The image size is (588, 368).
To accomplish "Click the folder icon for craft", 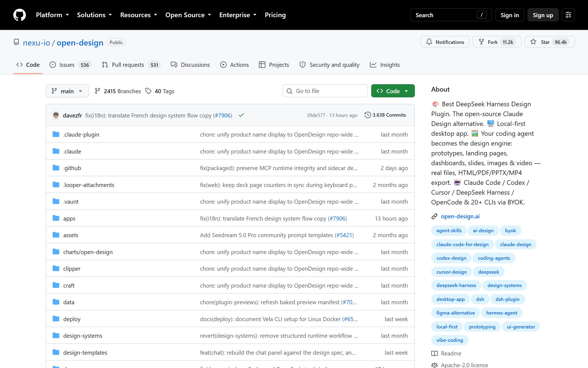I will (x=56, y=285).
